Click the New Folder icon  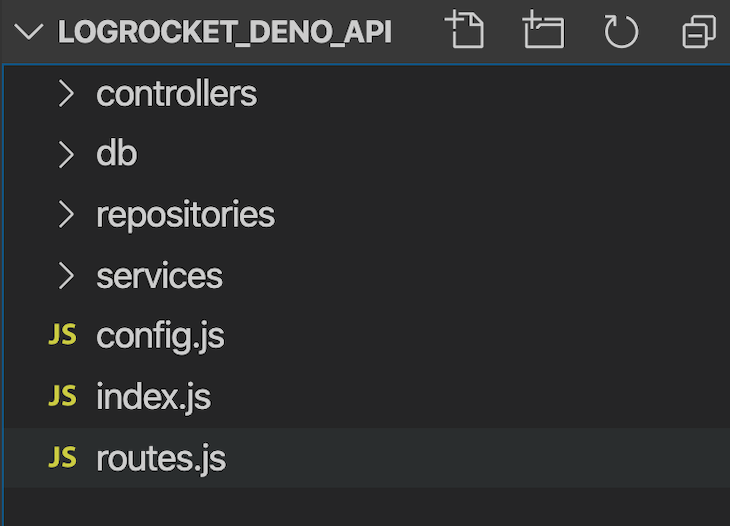pyautogui.click(x=543, y=30)
